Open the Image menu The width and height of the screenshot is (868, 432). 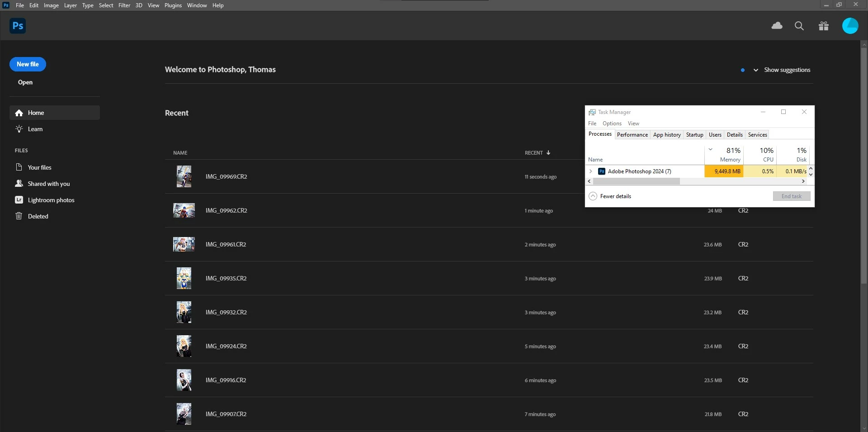[x=51, y=5]
